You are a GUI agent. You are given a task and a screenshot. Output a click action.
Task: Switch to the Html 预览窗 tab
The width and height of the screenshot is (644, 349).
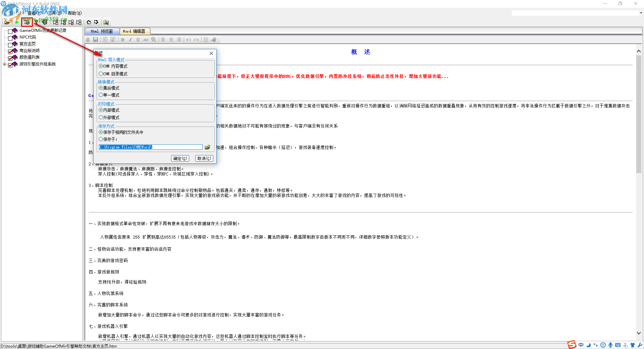click(x=102, y=31)
